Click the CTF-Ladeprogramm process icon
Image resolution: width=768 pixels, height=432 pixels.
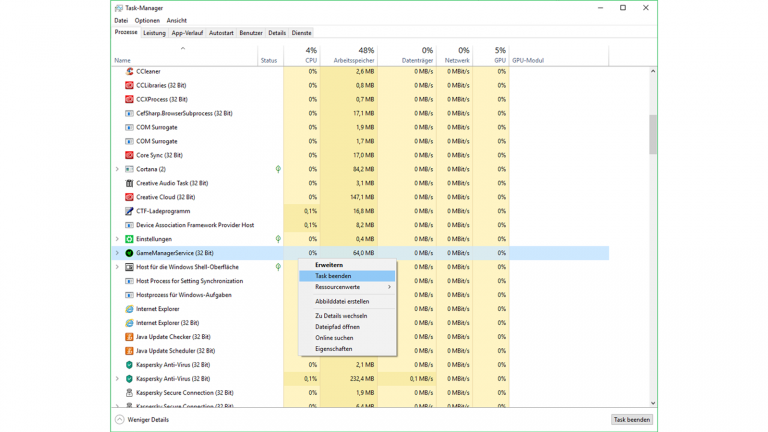pyautogui.click(x=129, y=211)
